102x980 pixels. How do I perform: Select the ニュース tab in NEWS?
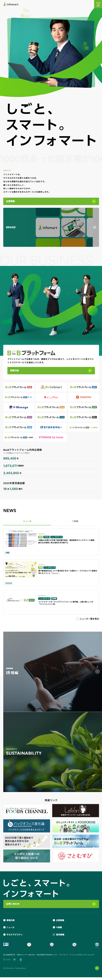click(x=27, y=521)
